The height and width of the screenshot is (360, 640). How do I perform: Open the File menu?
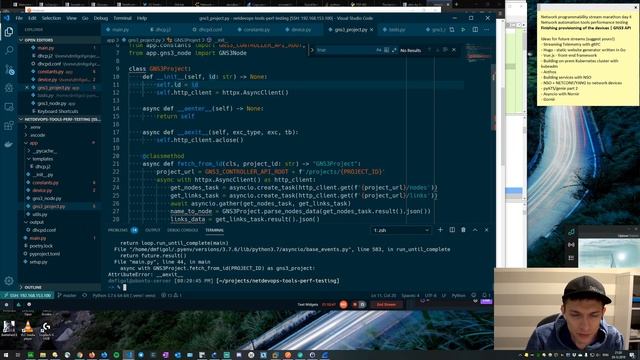19,18
